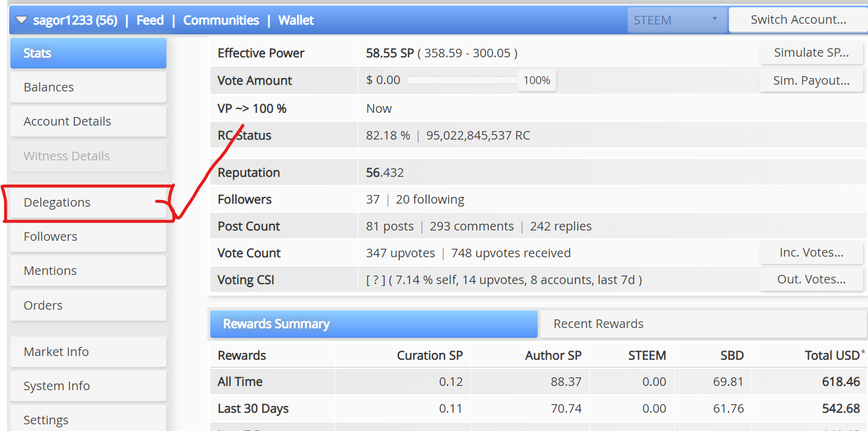The image size is (868, 431).
Task: Open the Out. Votes button
Action: (811, 280)
